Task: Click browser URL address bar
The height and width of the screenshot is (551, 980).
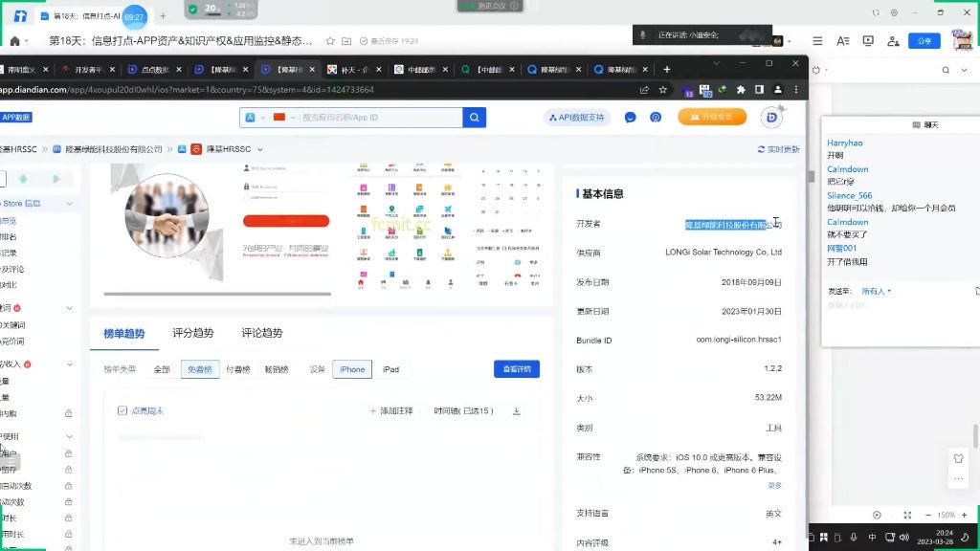Action: 313,90
